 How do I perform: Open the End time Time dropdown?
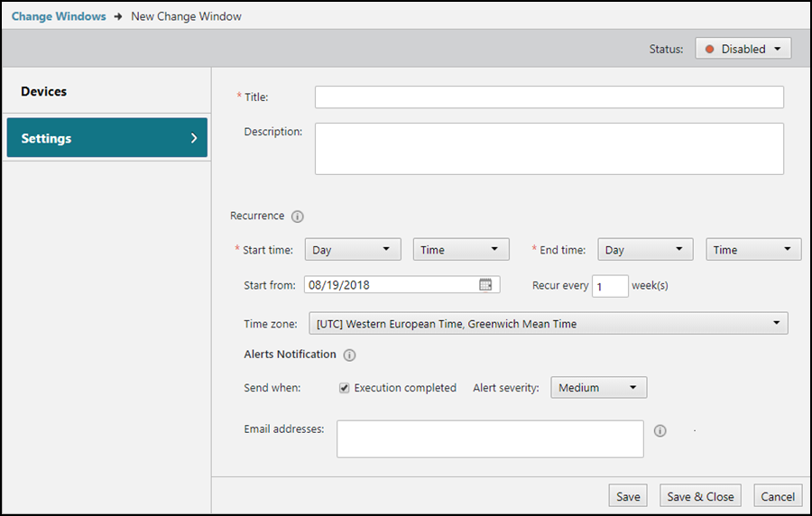click(752, 250)
